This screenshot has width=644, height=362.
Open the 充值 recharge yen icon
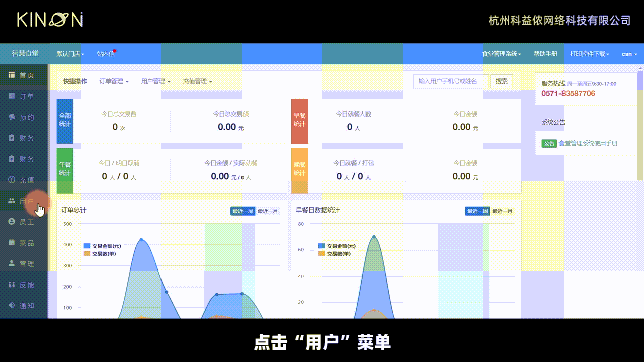coord(12,180)
